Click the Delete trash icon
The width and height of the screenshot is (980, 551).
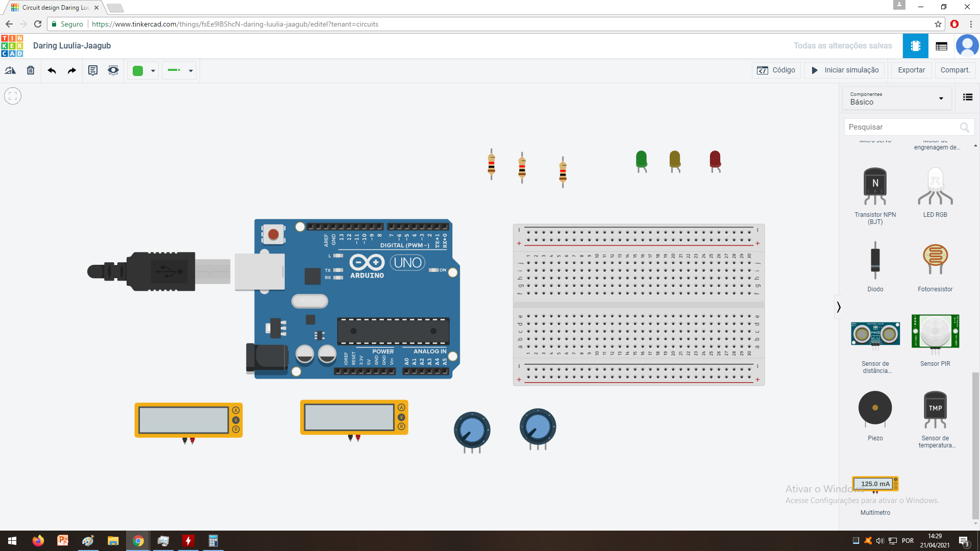point(31,70)
